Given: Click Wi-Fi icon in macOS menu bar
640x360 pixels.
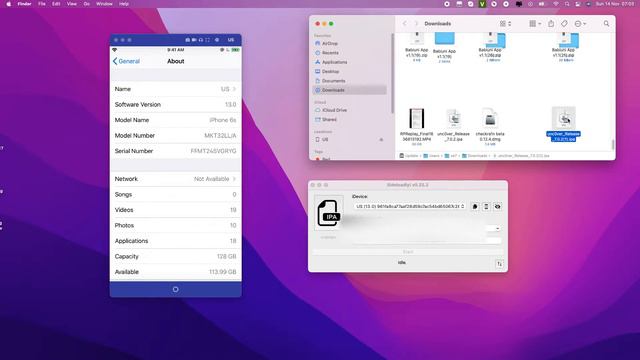Looking at the screenshot, I should [x=556, y=4].
